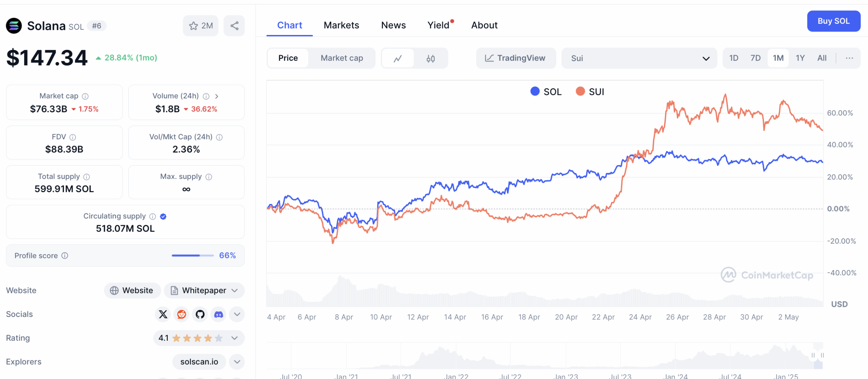Open the Markets tab
This screenshot has width=868, height=379.
[341, 25]
